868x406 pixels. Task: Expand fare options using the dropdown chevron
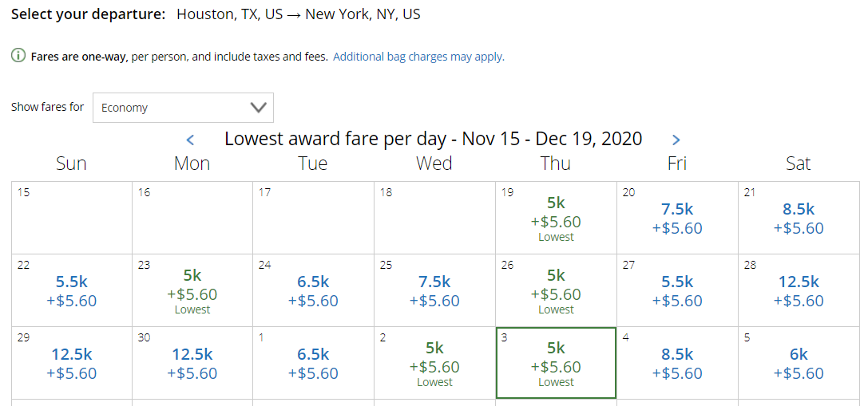point(259,108)
